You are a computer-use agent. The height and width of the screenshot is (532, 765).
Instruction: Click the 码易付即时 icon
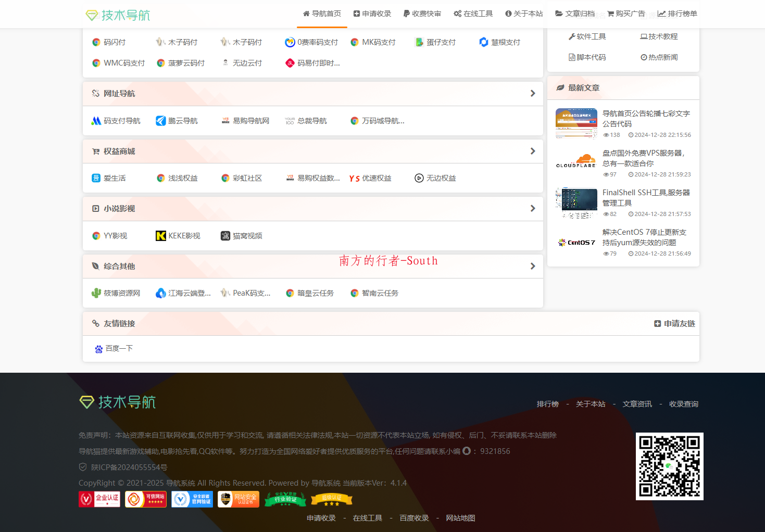point(290,63)
